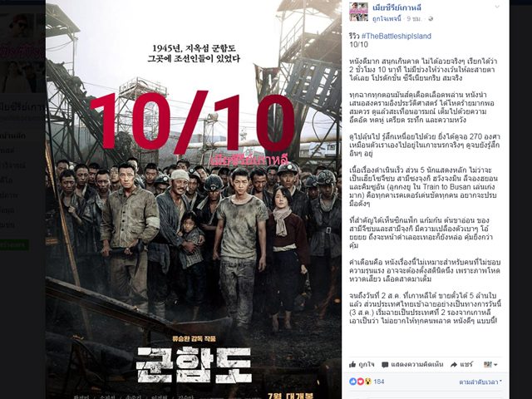Click the 'ถูกใจเพจนี้' like page link
This screenshot has width=532, height=399.
click(387, 19)
